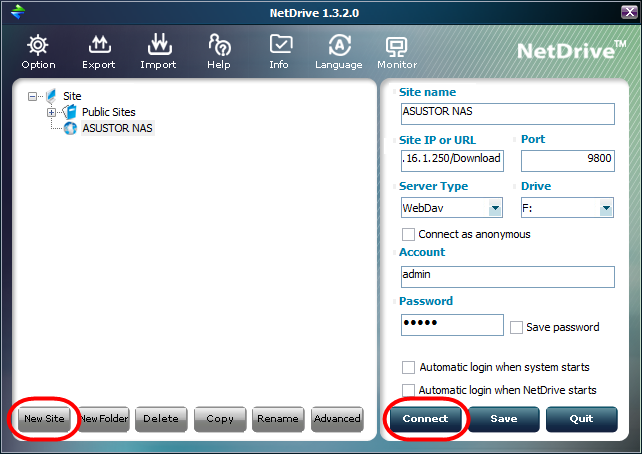
Task: Enable Automatic login when NetDrive starts
Action: click(408, 390)
